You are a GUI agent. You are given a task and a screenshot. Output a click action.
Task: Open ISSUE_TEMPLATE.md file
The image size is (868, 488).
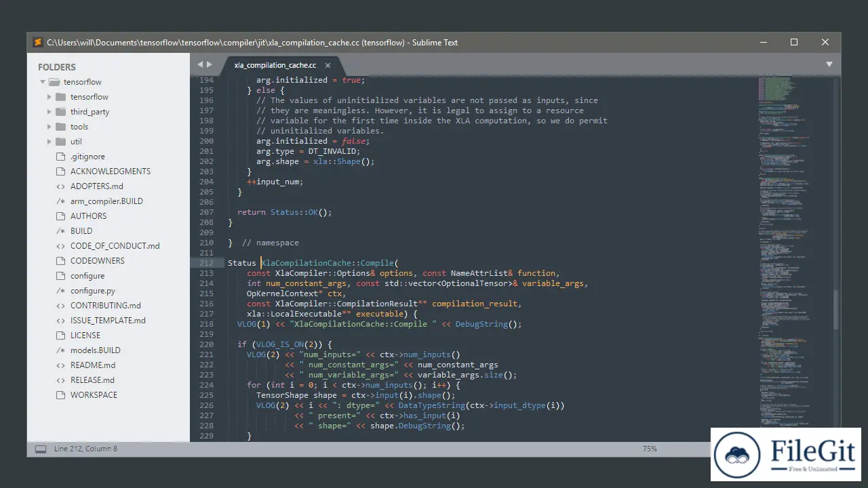pos(108,321)
